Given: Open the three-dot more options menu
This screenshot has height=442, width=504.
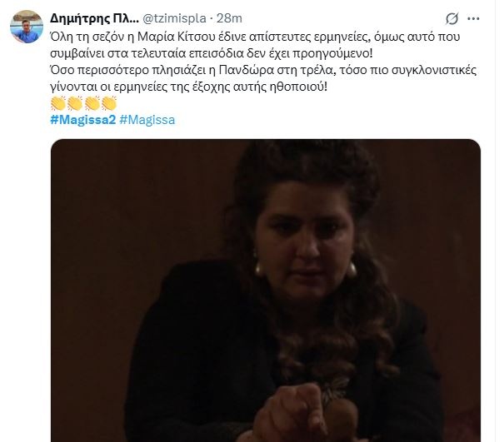Looking at the screenshot, I should [x=473, y=19].
